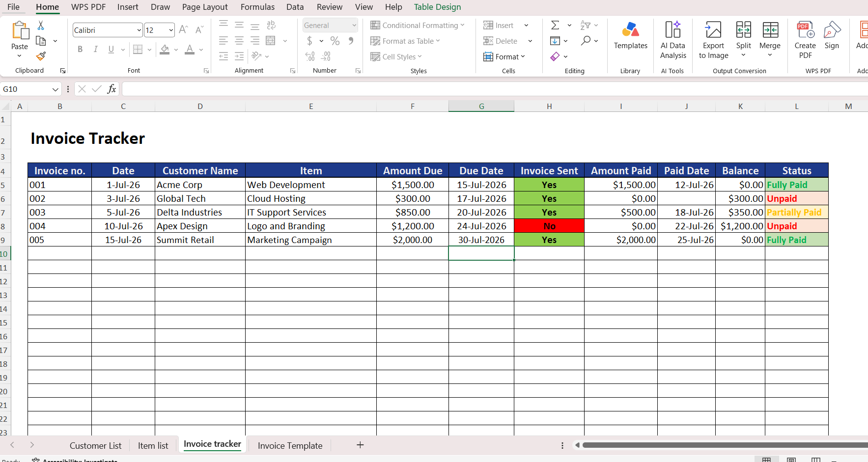Toggle Wrap Text
Screen dimensions: 868x462
tap(271, 25)
